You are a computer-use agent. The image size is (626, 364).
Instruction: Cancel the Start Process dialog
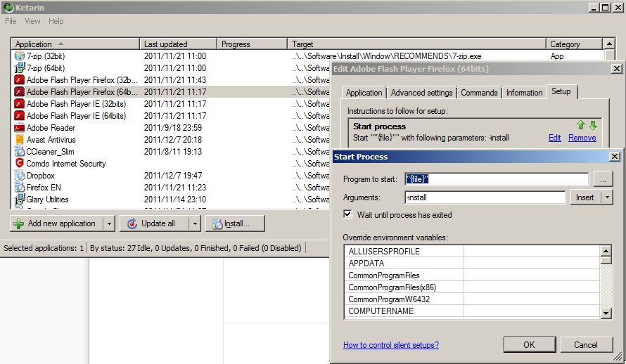click(586, 344)
